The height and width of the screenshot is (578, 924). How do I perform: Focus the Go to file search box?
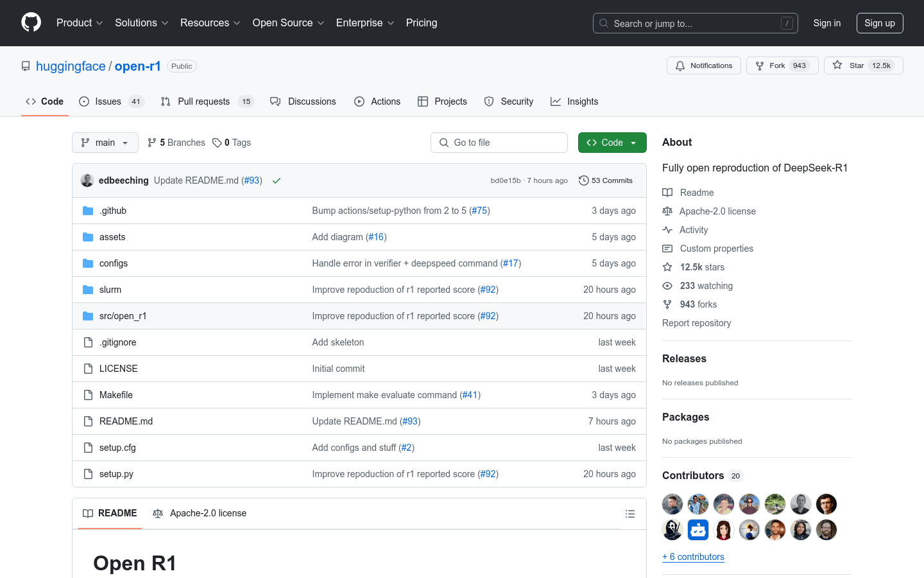[499, 143]
